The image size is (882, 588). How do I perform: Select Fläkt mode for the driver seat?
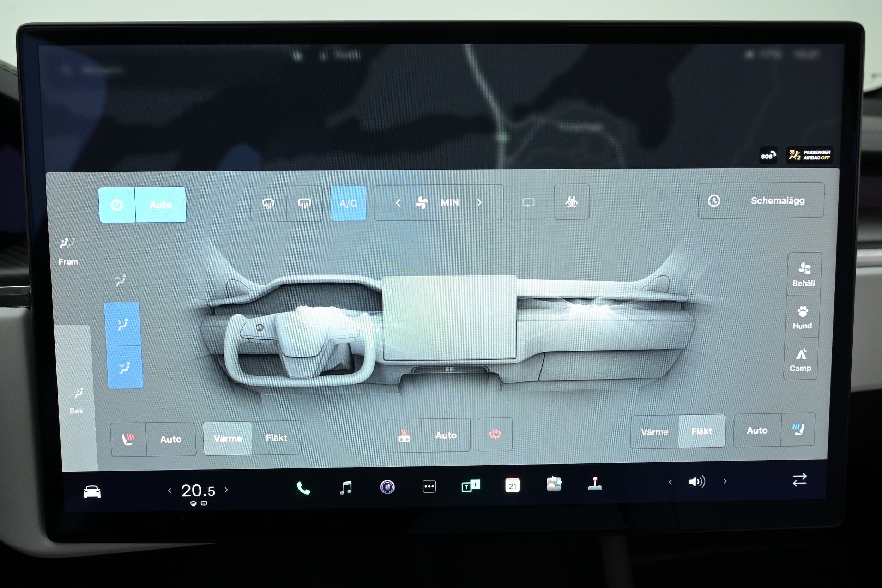(x=276, y=438)
